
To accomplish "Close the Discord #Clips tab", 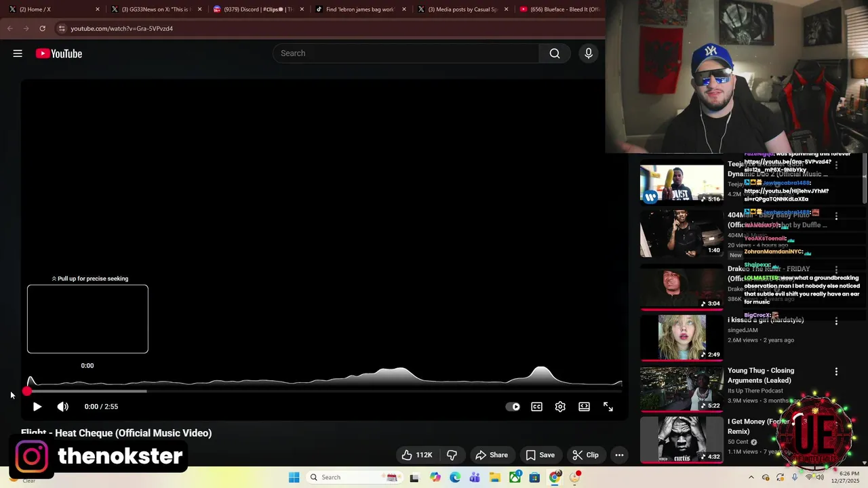I will pyautogui.click(x=302, y=9).
